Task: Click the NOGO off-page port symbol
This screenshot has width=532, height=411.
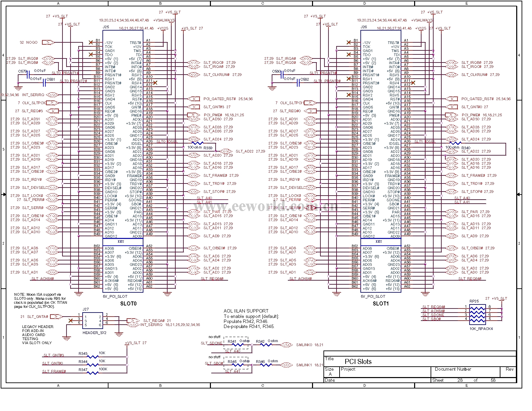Action: pos(49,42)
